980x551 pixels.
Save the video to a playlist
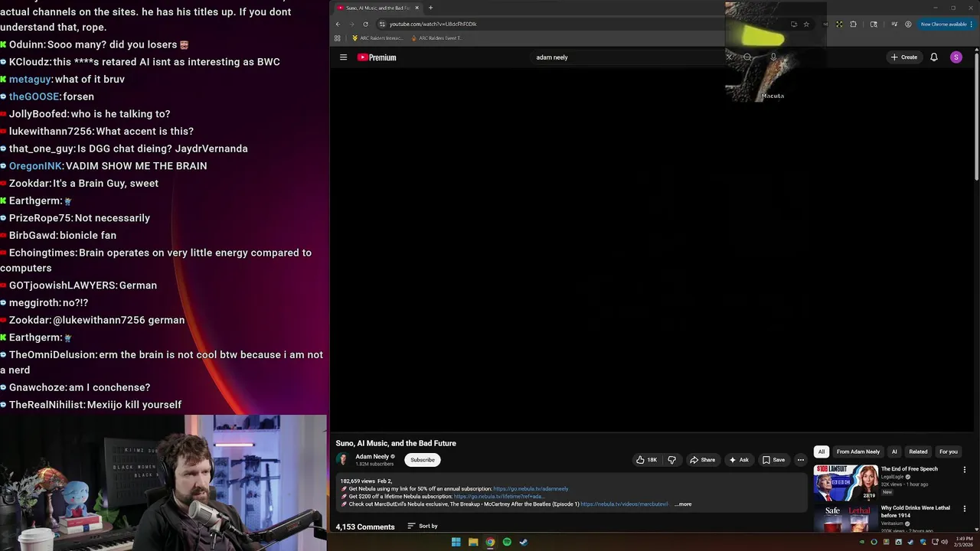773,460
